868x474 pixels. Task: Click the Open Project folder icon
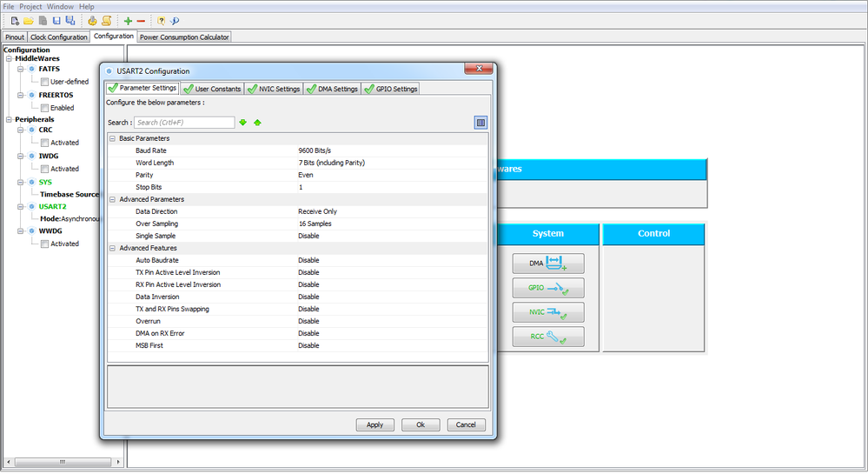[x=28, y=21]
